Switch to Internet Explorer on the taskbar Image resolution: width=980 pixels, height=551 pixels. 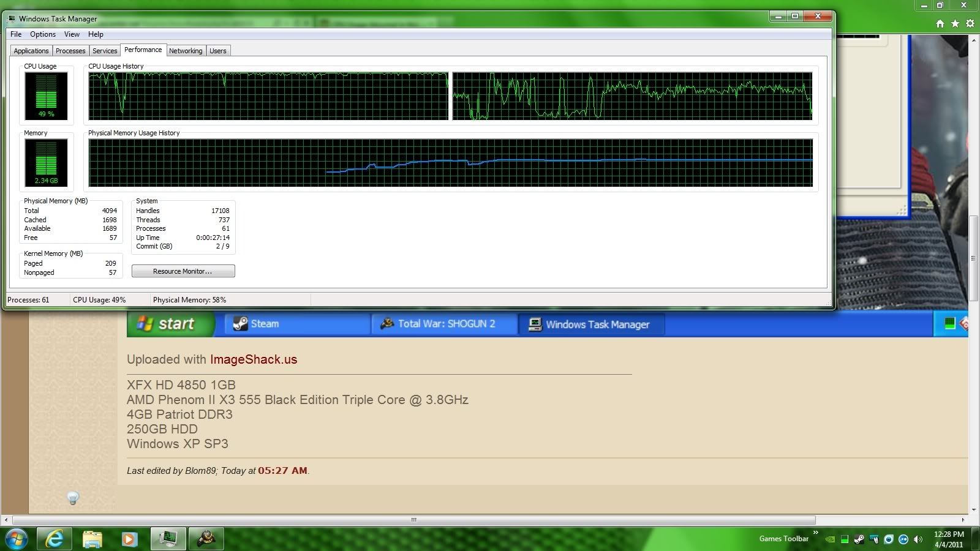[55, 539]
